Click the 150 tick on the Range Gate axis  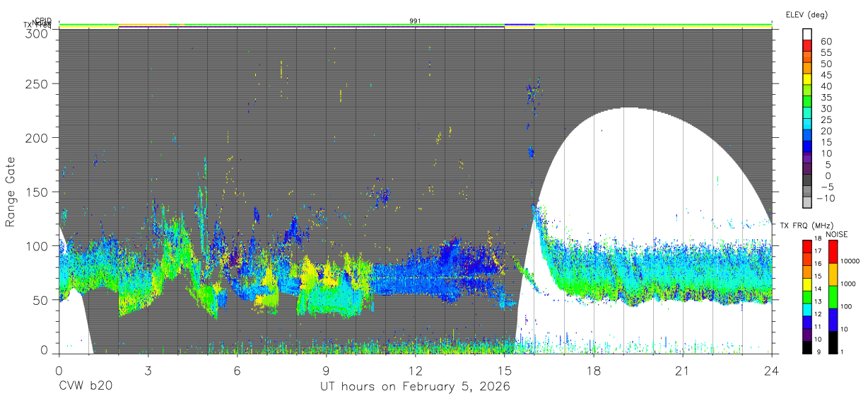pos(37,192)
